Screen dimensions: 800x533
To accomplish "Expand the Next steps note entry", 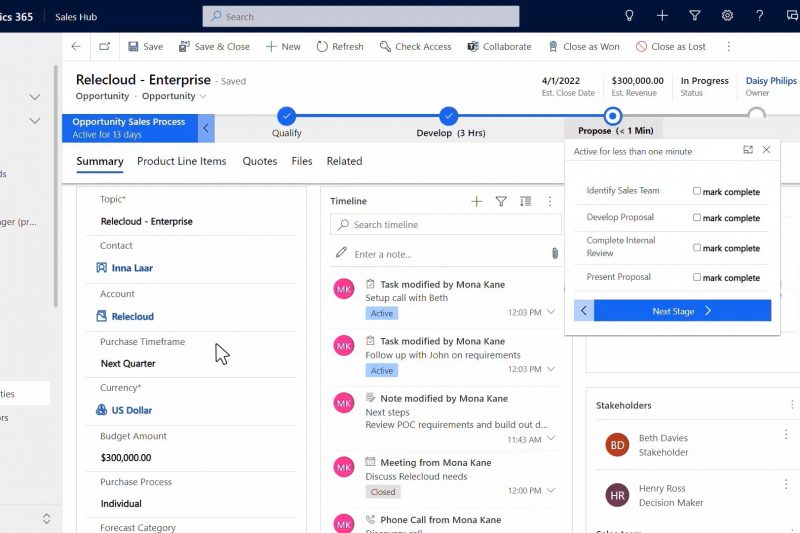I will pos(551,439).
